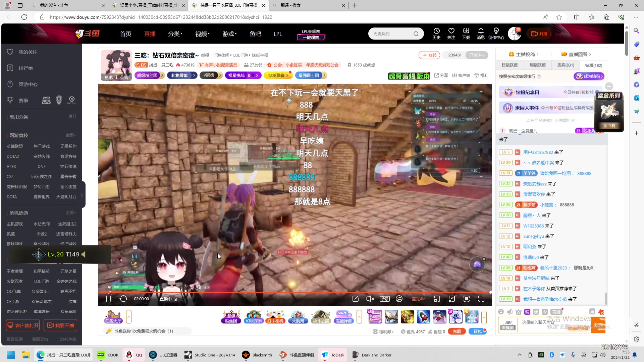Viewport: 644px width, 362px height.
Task: Open the 直播回看 link
Action: coord(576,54)
